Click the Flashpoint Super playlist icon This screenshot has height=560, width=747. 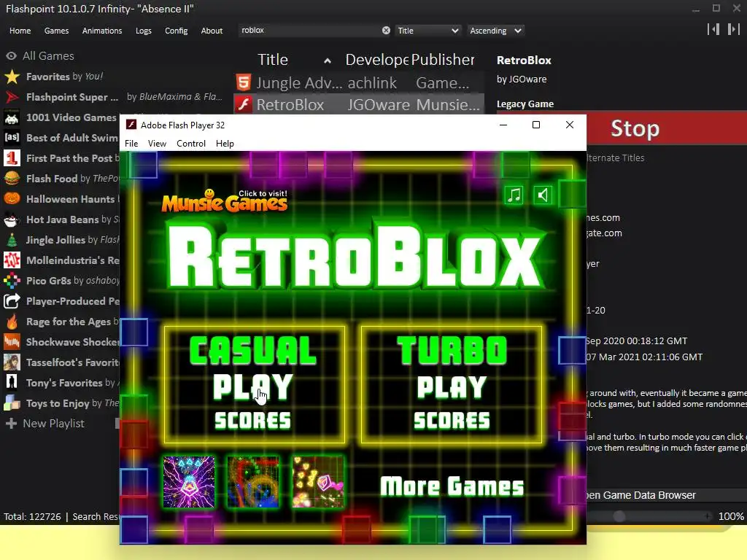click(12, 97)
